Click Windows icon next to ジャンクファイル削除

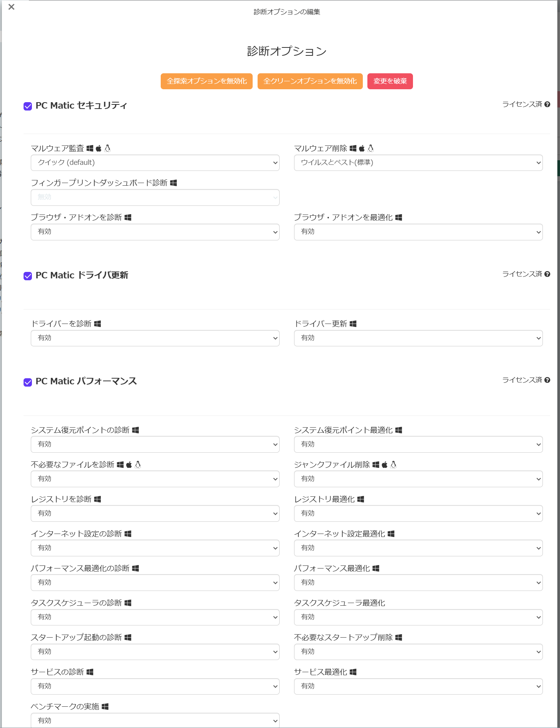(376, 465)
